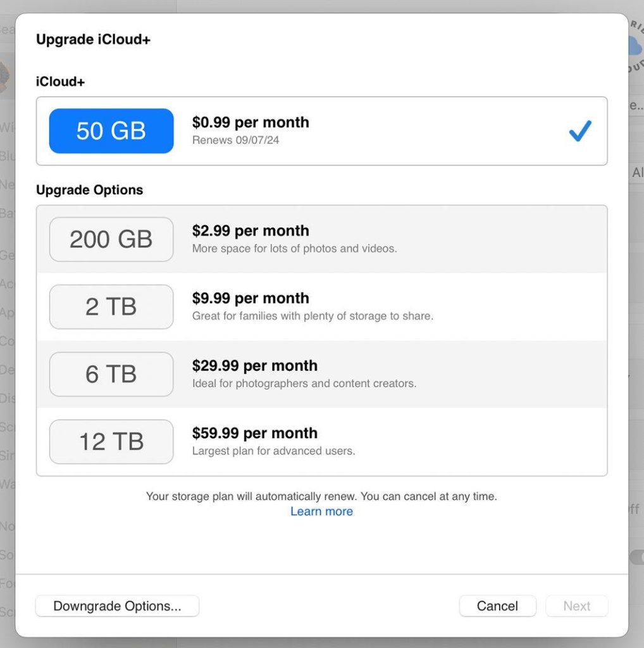Click the 12 TB capacity badge
This screenshot has height=648, width=644.
point(111,442)
